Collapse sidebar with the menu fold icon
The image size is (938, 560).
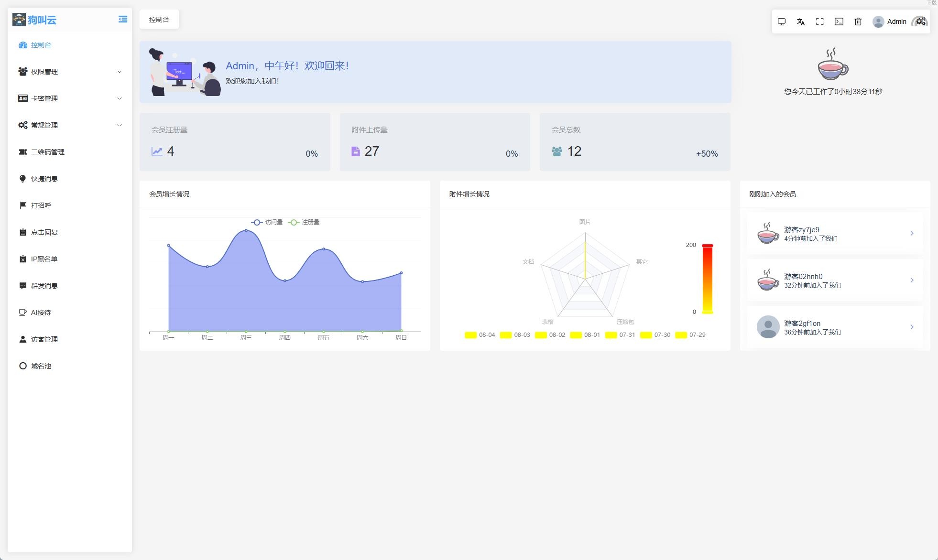[123, 19]
